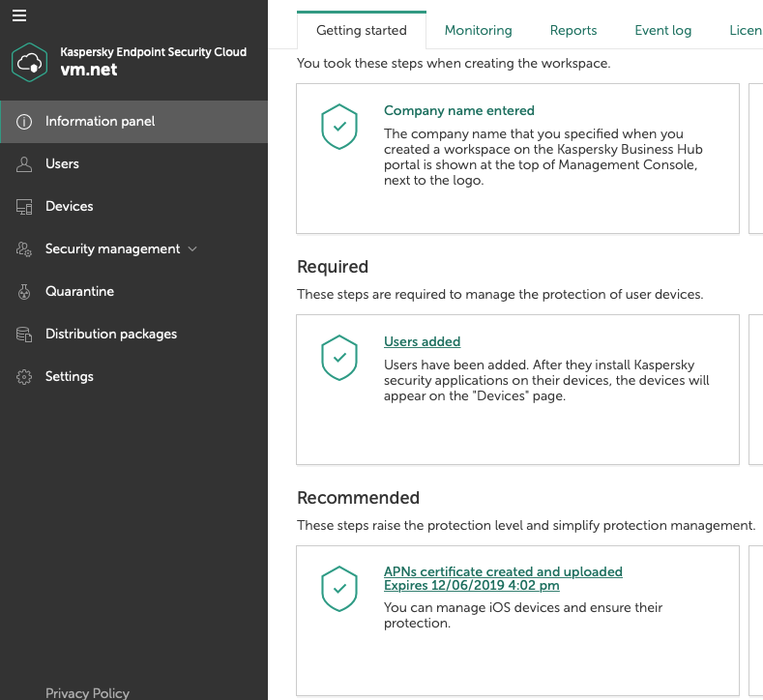Click the Devices monitor icon
Image resolution: width=763 pixels, height=700 pixels.
point(25,207)
